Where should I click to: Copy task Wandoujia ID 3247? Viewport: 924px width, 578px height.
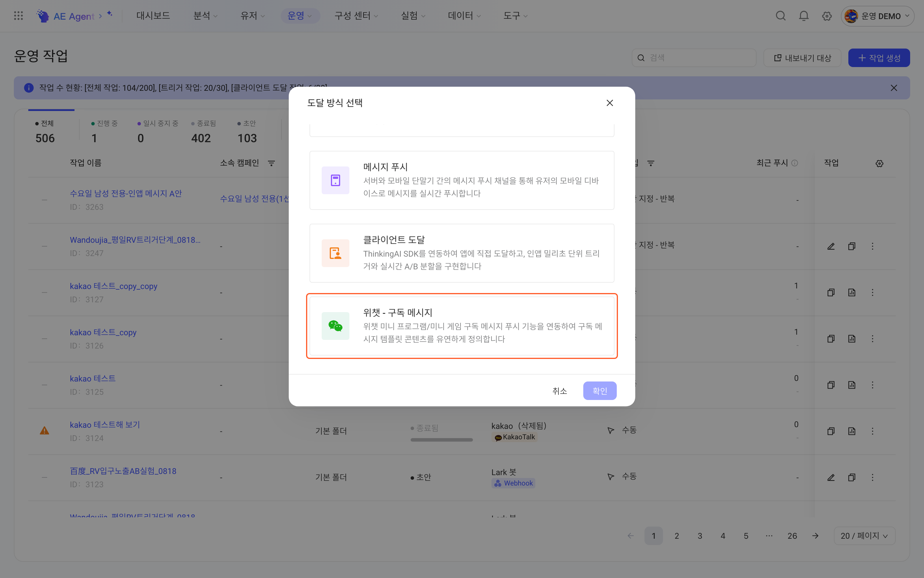coord(852,246)
